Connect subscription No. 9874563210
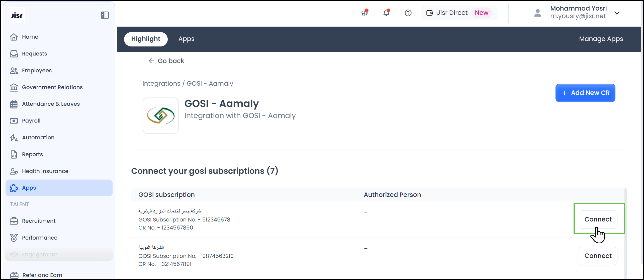The width and height of the screenshot is (644, 280). (598, 256)
